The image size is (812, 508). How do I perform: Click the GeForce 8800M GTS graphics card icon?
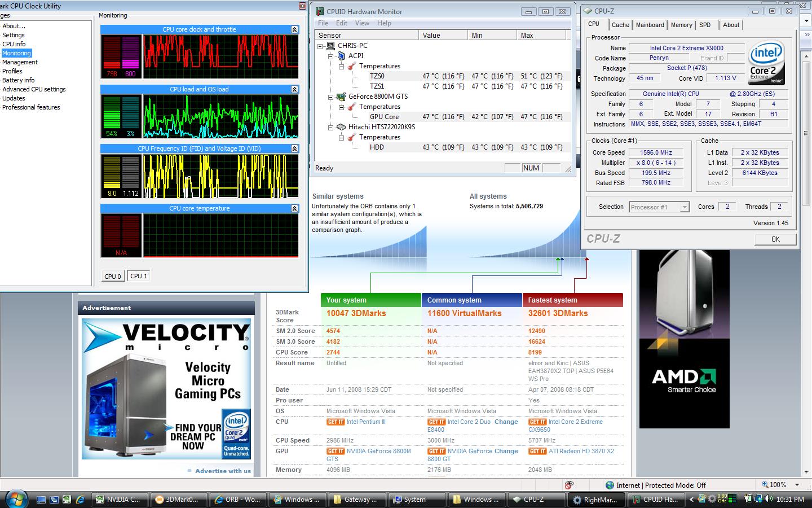click(x=341, y=97)
